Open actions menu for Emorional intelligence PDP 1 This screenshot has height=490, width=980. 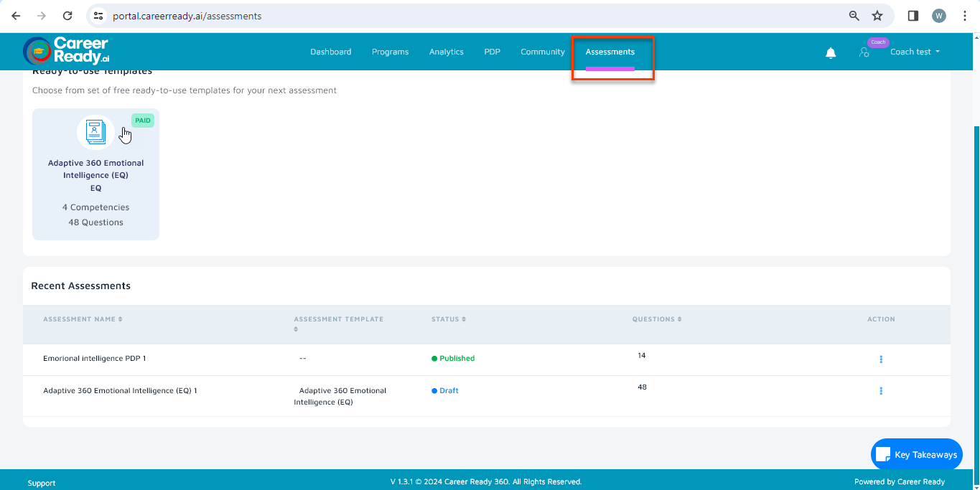[881, 359]
